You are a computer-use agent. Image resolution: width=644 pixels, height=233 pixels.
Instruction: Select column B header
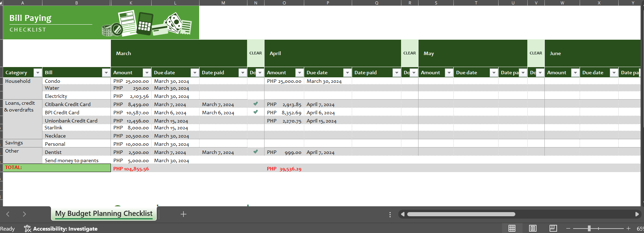76,3
